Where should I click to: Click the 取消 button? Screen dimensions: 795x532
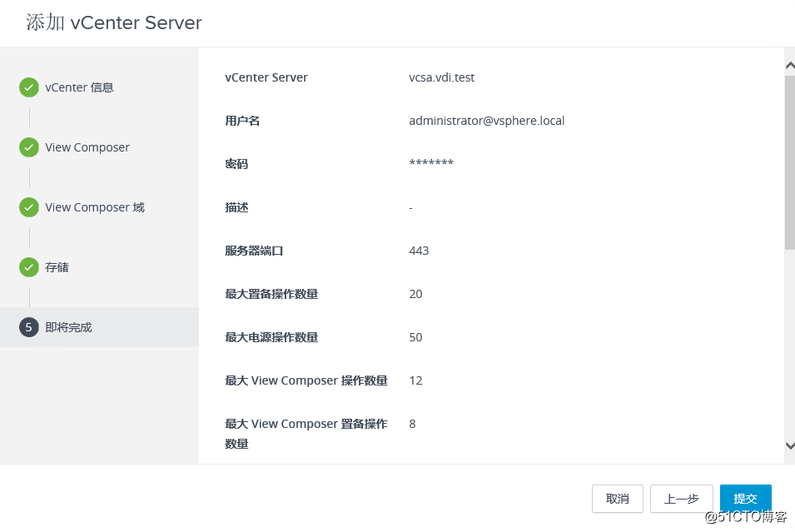617,499
